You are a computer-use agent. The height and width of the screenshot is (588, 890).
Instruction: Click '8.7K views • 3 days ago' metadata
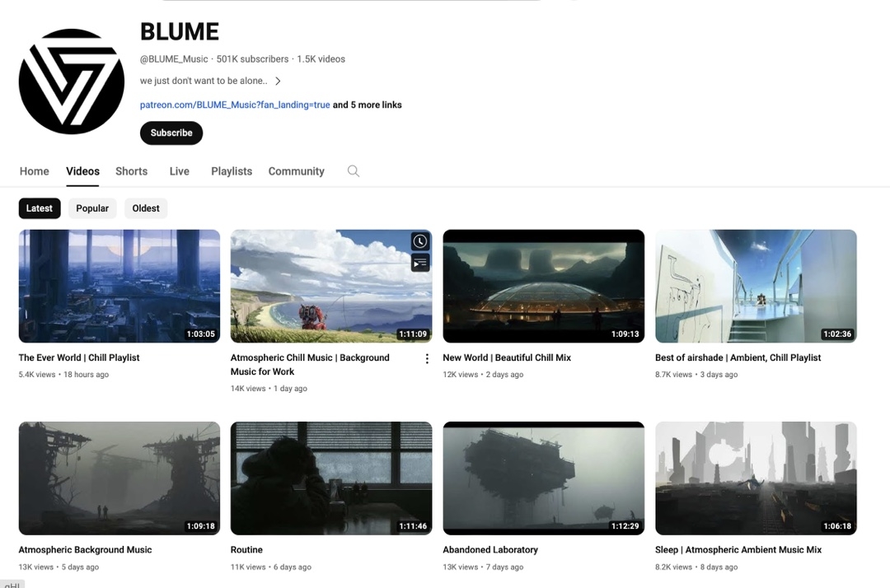[x=696, y=375]
